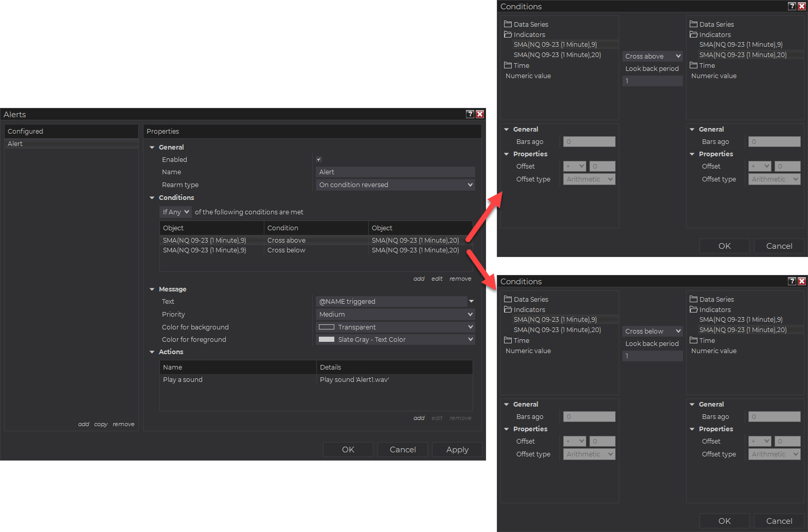Collapse the Conditions section in Alerts properties
This screenshot has width=808, height=532.
tap(152, 198)
